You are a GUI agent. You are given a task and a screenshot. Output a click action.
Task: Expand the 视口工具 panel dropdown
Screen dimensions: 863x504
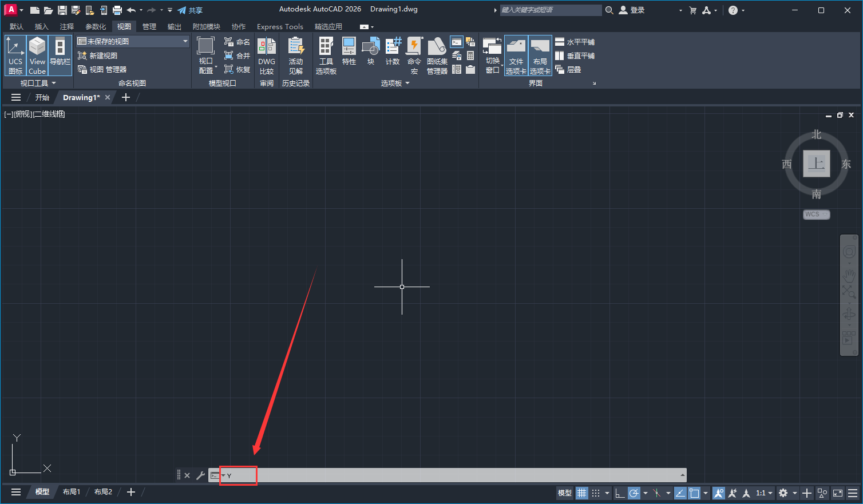point(38,84)
